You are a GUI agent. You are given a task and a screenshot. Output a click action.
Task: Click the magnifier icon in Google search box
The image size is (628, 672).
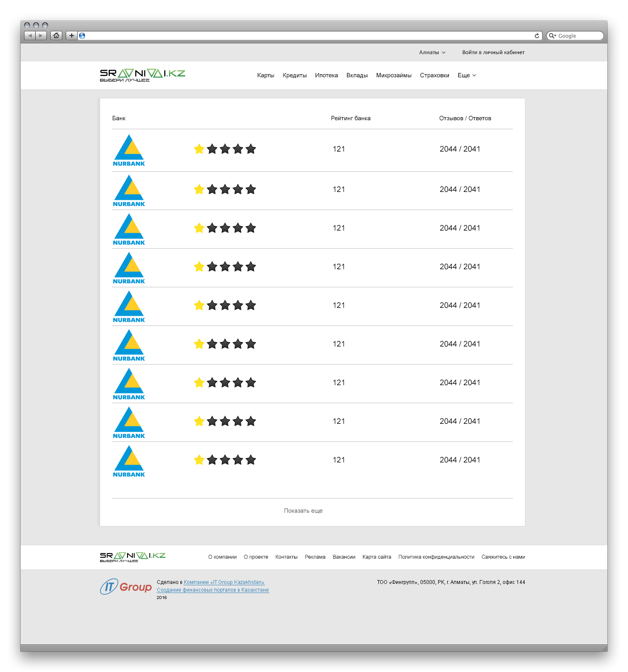click(x=552, y=36)
